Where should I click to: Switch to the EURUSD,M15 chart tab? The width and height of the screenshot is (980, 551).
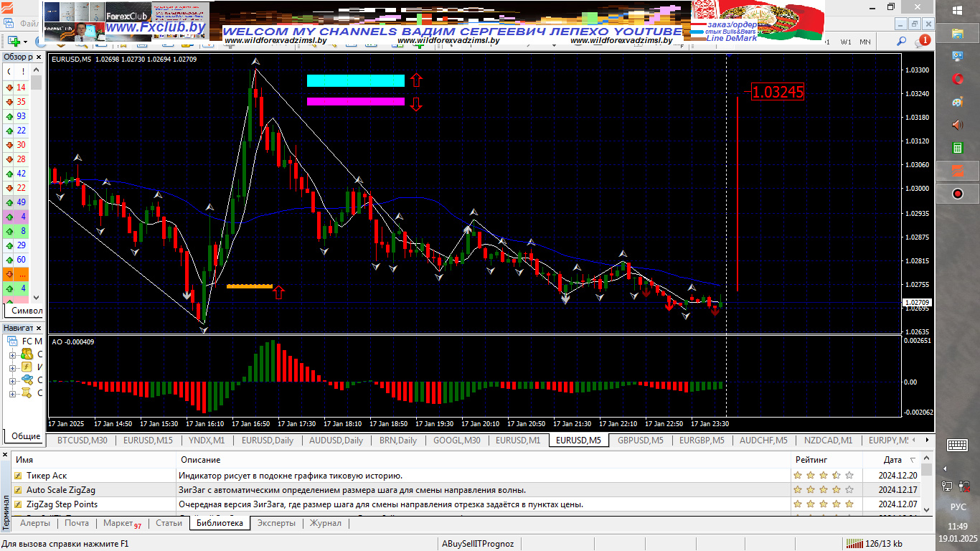148,441
